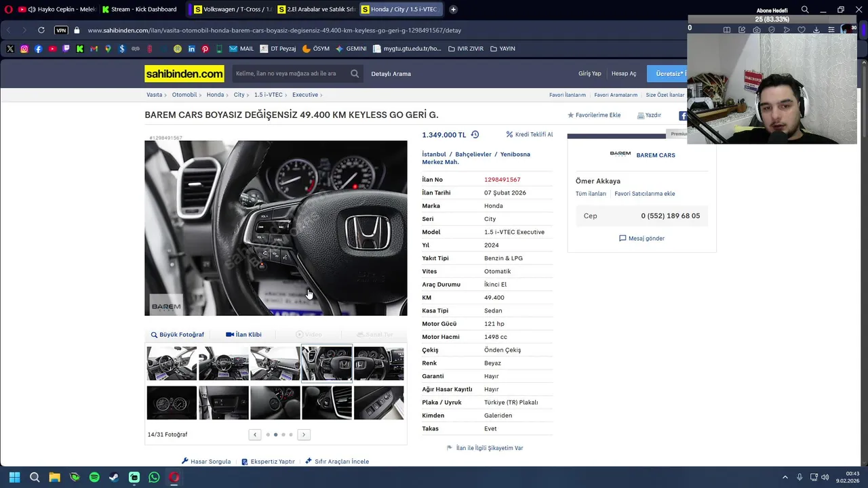Click Detaylı Arama link
Viewport: 868px width, 488px height.
391,74
